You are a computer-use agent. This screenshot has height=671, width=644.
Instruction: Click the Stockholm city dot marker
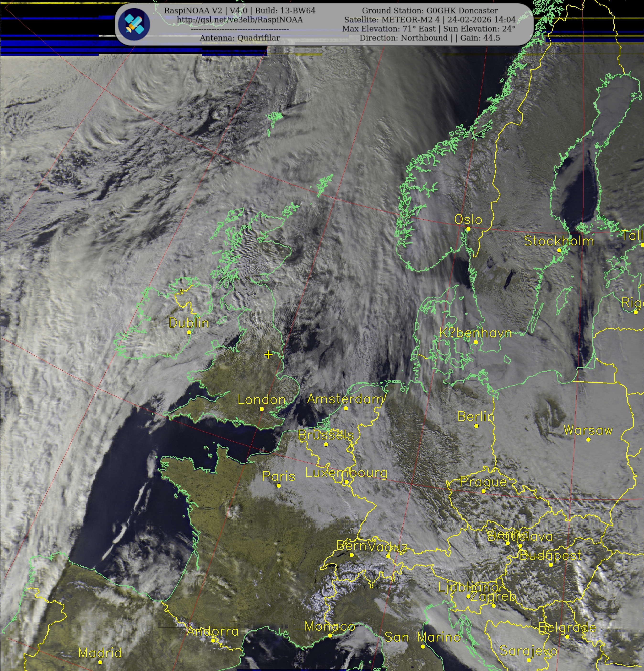click(559, 250)
